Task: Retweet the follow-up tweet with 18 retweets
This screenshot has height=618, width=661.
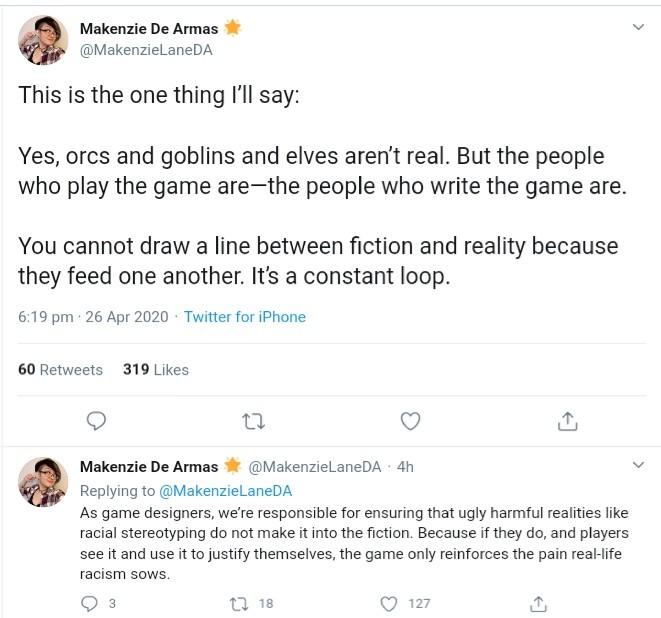Action: coord(238,603)
